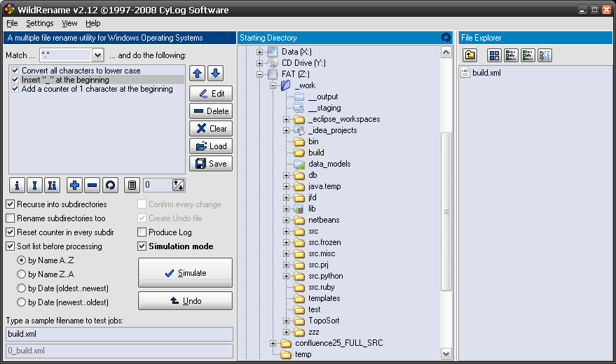Select sort by Date (oldest..newest)
Image resolution: width=616 pixels, height=364 pixels.
point(22,288)
